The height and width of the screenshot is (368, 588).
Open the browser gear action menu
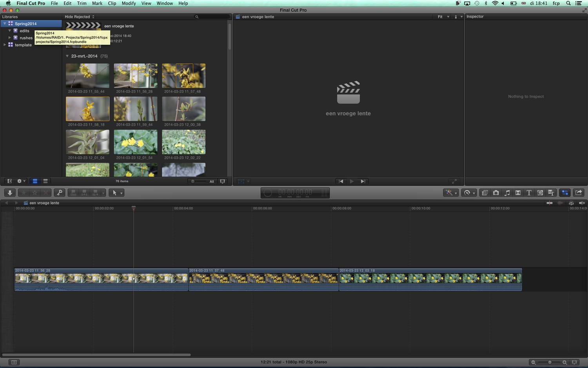[x=21, y=181]
